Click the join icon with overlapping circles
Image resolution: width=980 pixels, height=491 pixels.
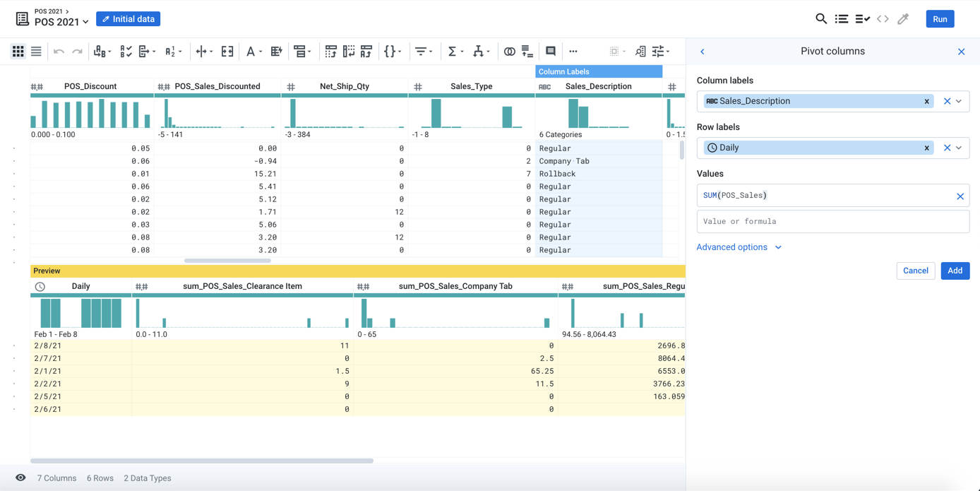click(x=509, y=51)
